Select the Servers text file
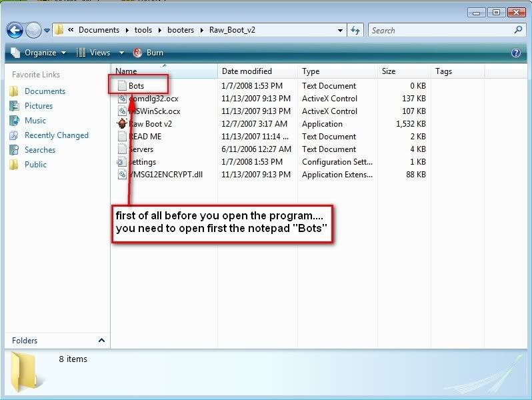Screen dimensions: 532x400 [141, 149]
